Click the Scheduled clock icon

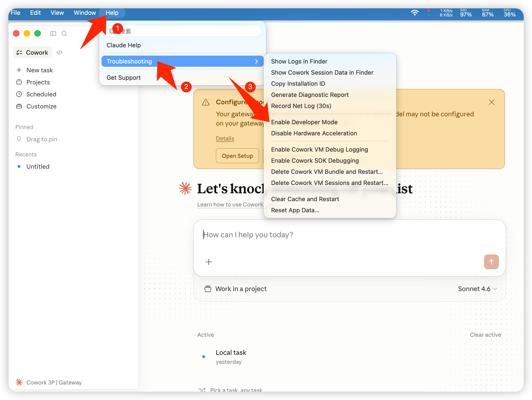(x=19, y=94)
